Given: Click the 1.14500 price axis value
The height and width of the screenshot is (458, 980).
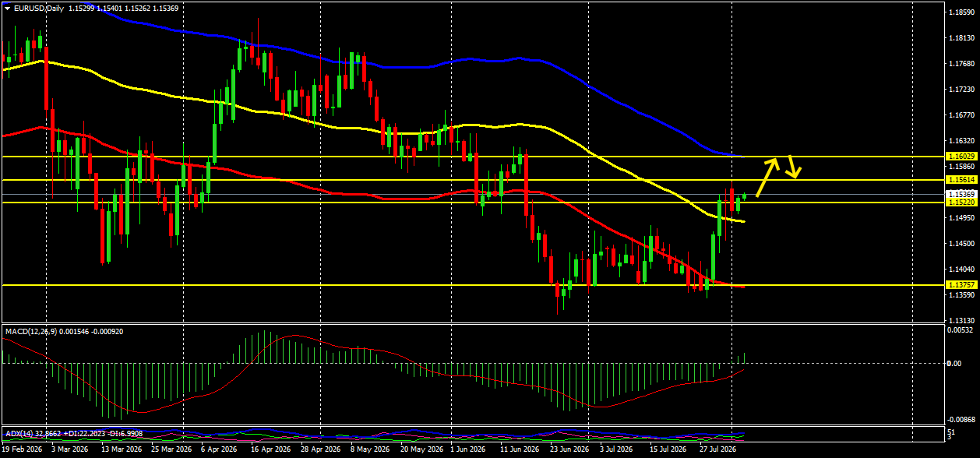Looking at the screenshot, I should coord(962,244).
